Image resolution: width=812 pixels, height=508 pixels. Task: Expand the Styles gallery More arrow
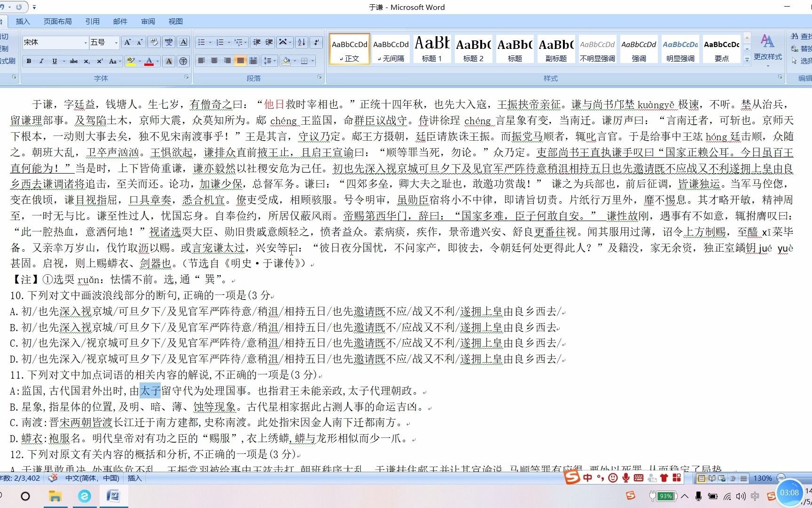(x=747, y=60)
